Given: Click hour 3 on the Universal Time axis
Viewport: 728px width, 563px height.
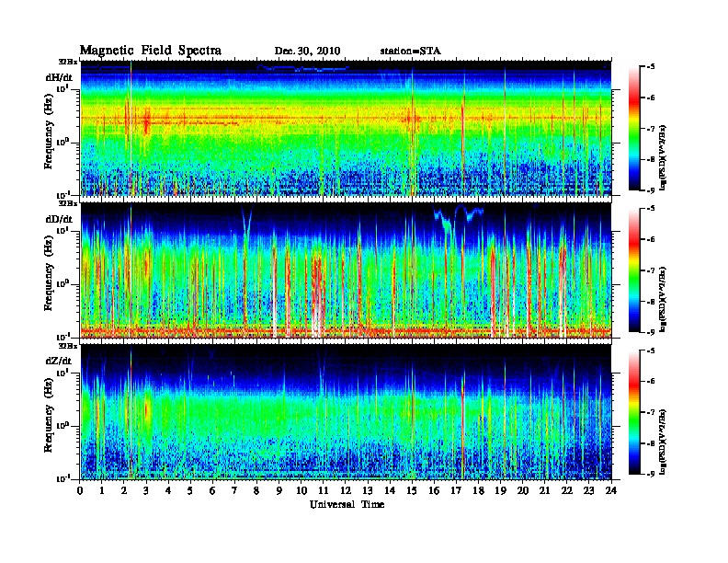Looking at the screenshot, I should pyautogui.click(x=146, y=490).
